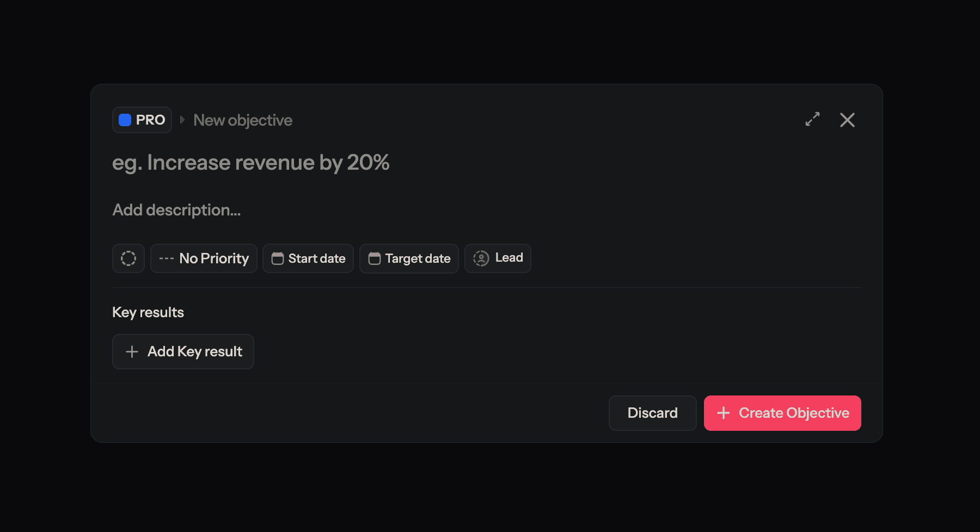Viewport: 980px width, 532px height.
Task: Click the blue PRO project icon
Action: [125, 120]
